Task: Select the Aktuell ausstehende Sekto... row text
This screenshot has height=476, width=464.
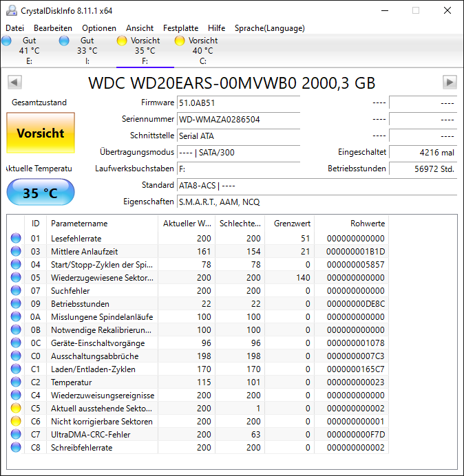Action: (x=101, y=409)
